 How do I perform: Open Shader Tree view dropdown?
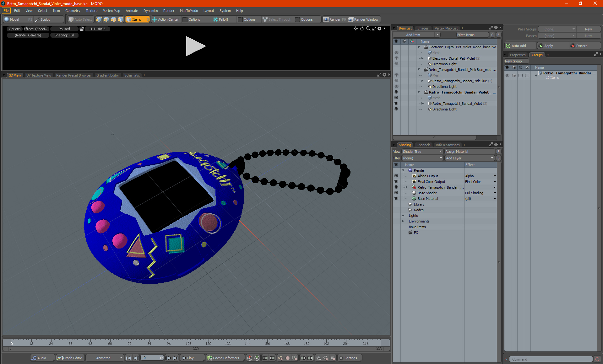click(x=422, y=152)
